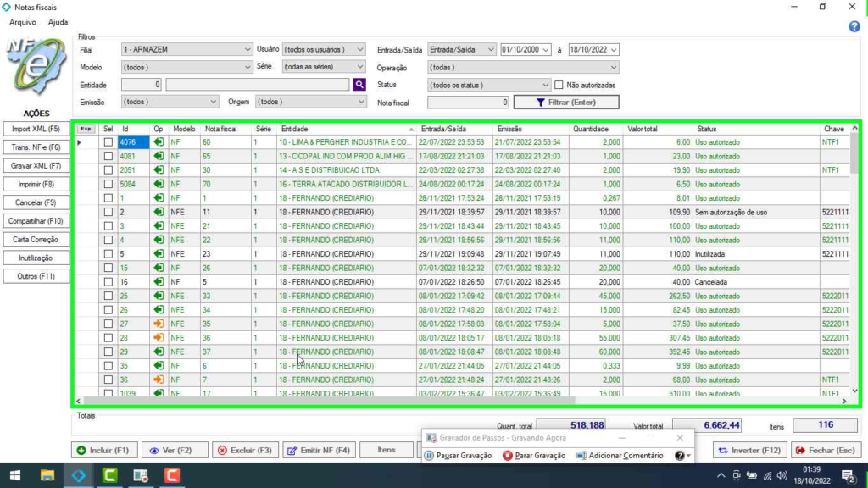Open the Ajuda menu
This screenshot has height=488, width=868.
[x=58, y=22]
